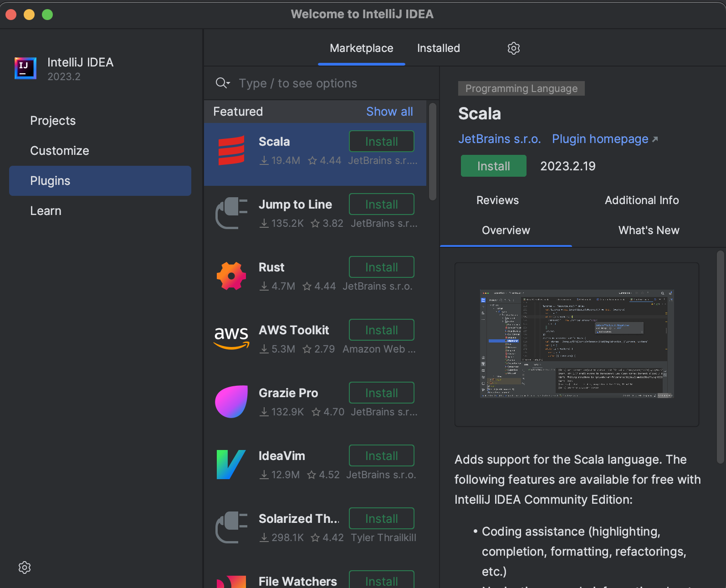Click the IntelliJ IDEA logo icon
The width and height of the screenshot is (726, 588).
pos(26,68)
